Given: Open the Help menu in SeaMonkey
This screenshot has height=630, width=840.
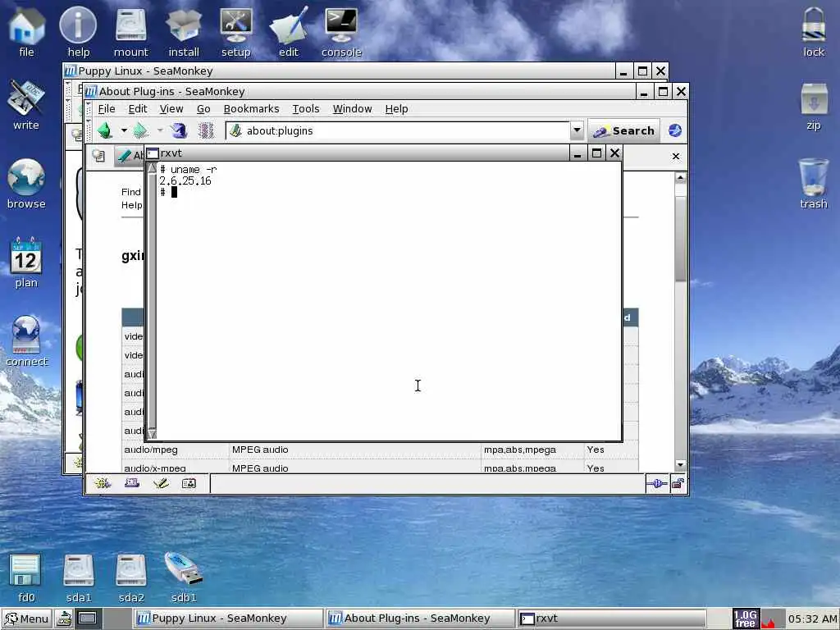Looking at the screenshot, I should point(396,109).
